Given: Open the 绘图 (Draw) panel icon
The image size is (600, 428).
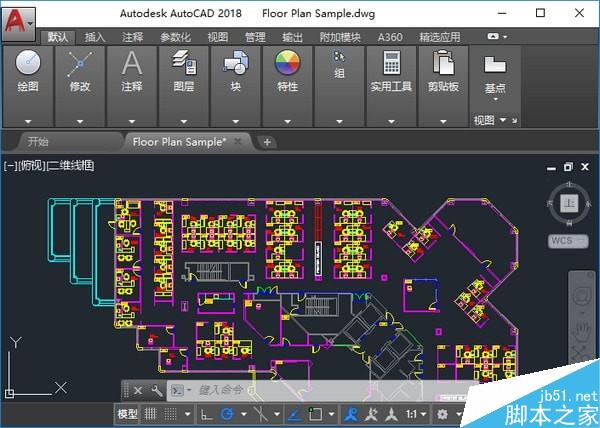Looking at the screenshot, I should [28, 63].
